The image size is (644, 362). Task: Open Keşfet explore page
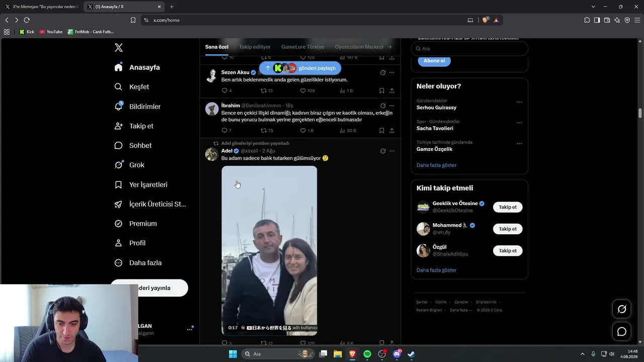(132, 87)
